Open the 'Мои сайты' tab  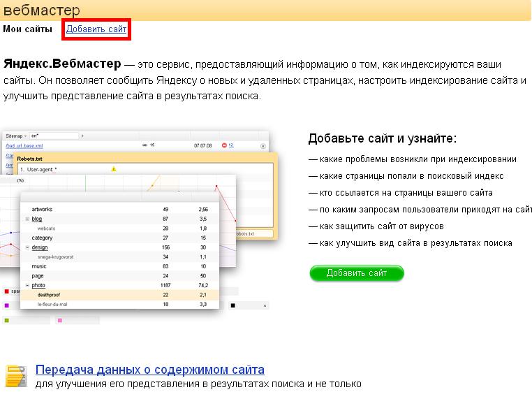tap(27, 29)
